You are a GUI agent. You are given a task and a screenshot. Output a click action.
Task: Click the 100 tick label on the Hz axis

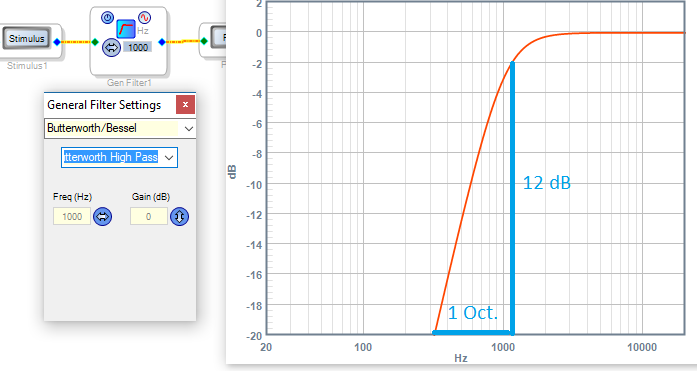[x=363, y=347]
